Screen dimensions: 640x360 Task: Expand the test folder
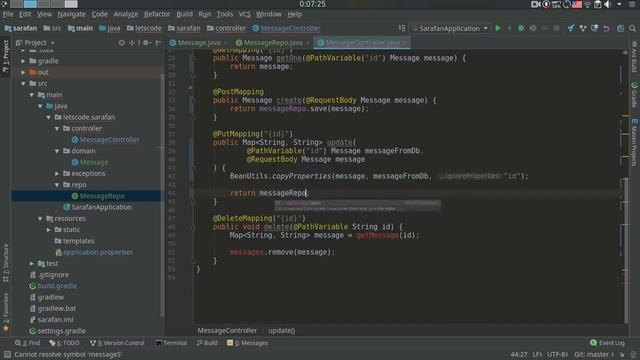pyautogui.click(x=32, y=264)
